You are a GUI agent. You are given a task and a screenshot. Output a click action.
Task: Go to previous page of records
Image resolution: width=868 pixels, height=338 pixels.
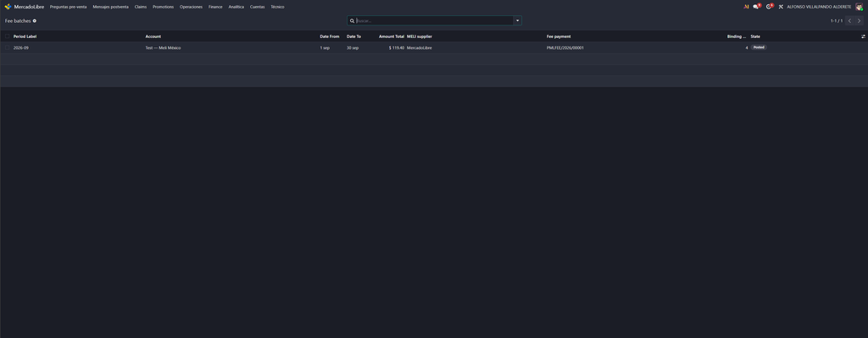tap(849, 20)
